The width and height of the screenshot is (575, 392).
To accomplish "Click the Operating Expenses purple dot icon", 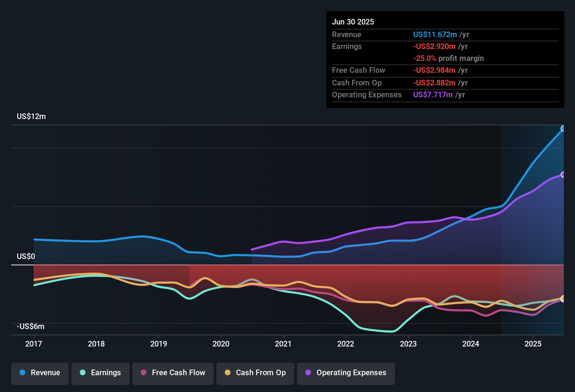I will 308,373.
